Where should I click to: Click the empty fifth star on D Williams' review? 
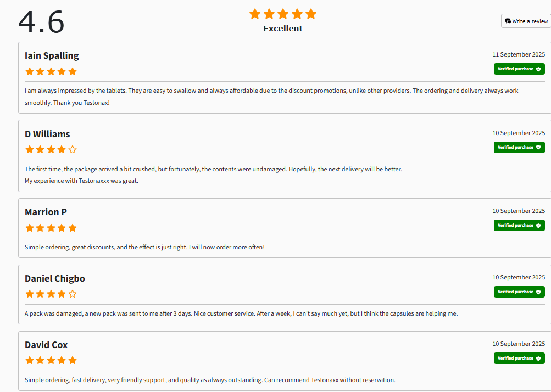coord(73,150)
